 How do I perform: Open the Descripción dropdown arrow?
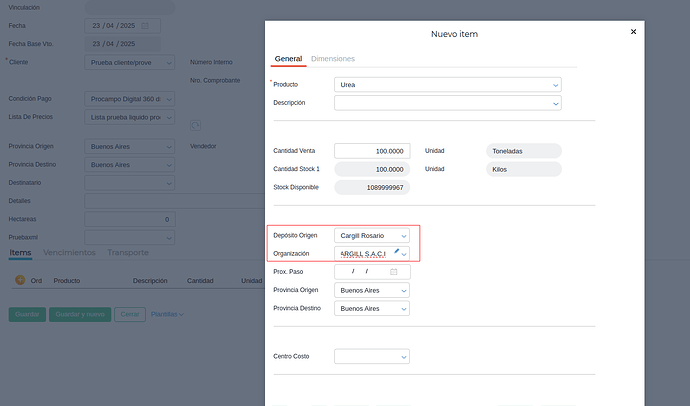[x=555, y=103]
